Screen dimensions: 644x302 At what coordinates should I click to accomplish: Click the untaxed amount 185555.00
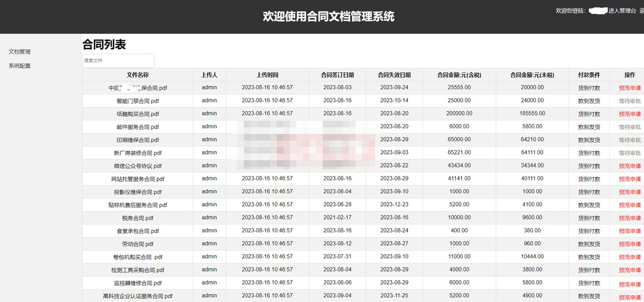coord(532,113)
